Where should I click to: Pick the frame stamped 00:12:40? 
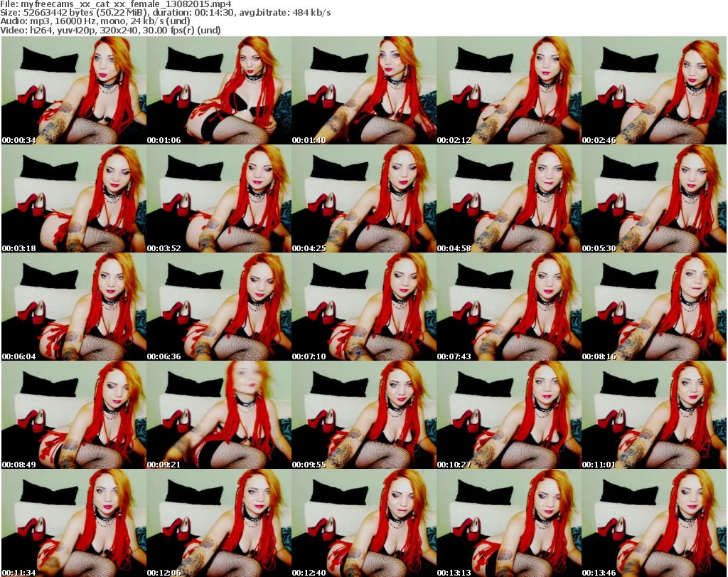(363, 523)
